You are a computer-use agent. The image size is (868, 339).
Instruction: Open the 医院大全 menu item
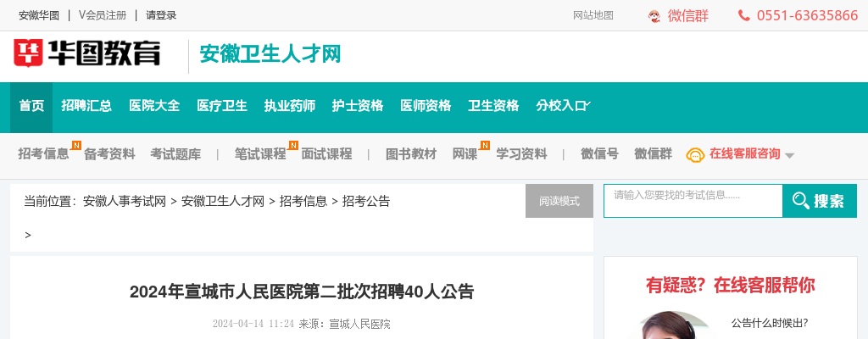pyautogui.click(x=154, y=106)
